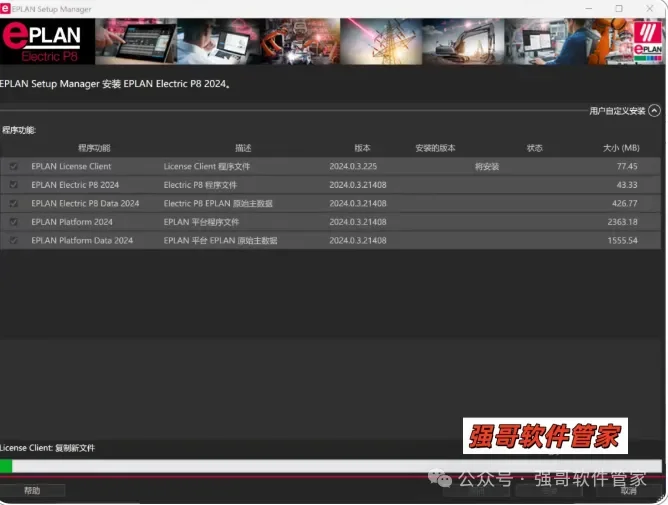Click size value 426.77
The image size is (668, 505).
625,203
